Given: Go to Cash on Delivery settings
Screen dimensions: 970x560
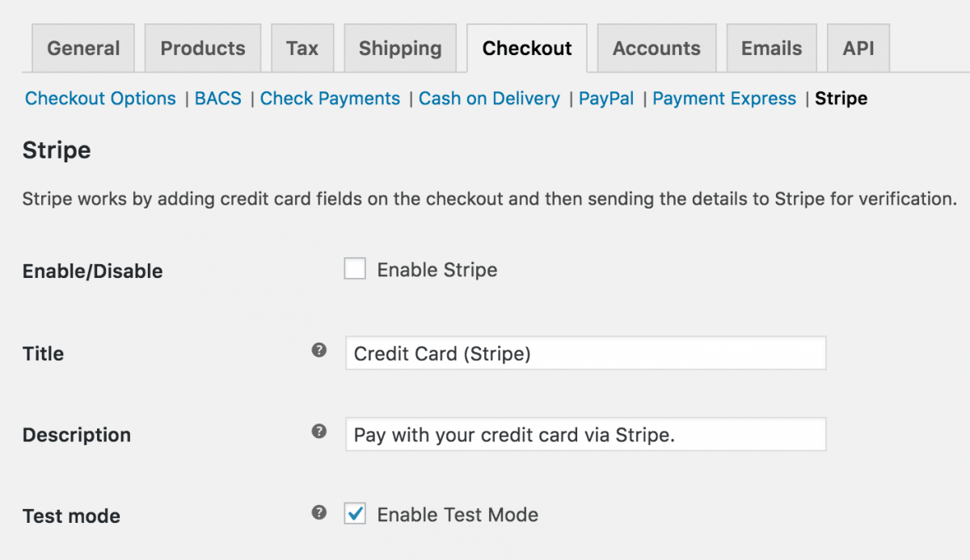Looking at the screenshot, I should (x=489, y=98).
